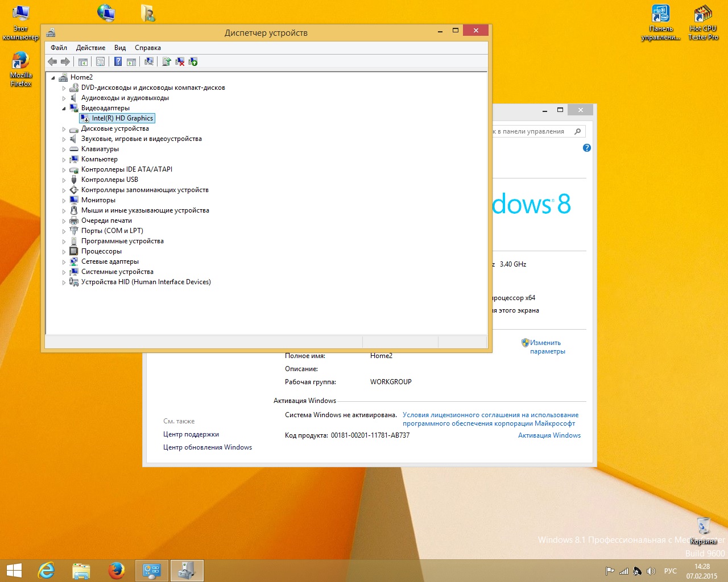Expand Звуковые, игровые и видеоустройства
Image resolution: width=728 pixels, height=582 pixels.
[64, 139]
